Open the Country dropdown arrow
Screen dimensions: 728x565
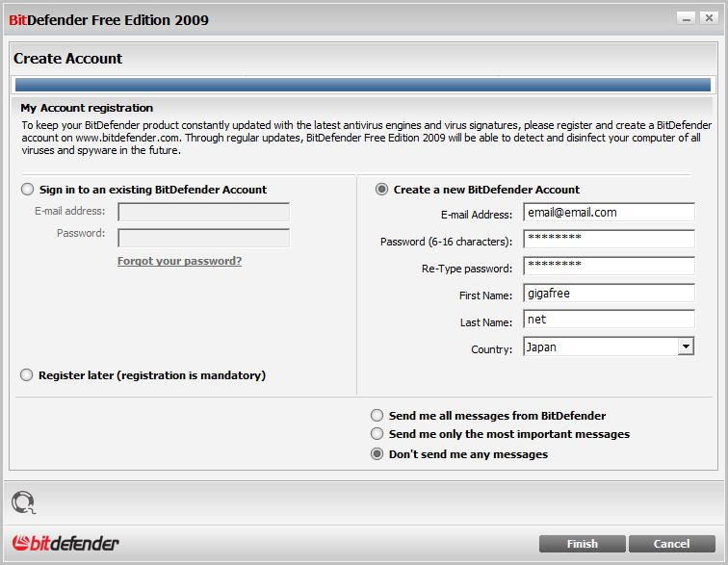coord(686,347)
